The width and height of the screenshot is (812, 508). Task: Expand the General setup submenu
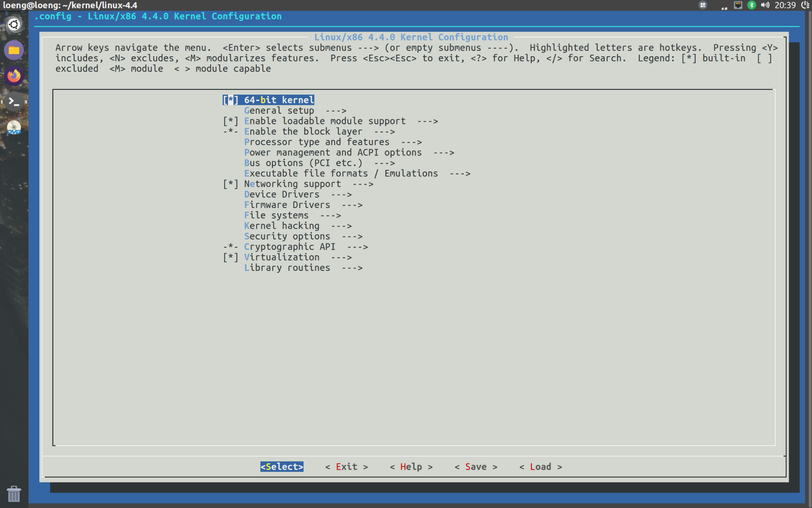[x=294, y=111]
